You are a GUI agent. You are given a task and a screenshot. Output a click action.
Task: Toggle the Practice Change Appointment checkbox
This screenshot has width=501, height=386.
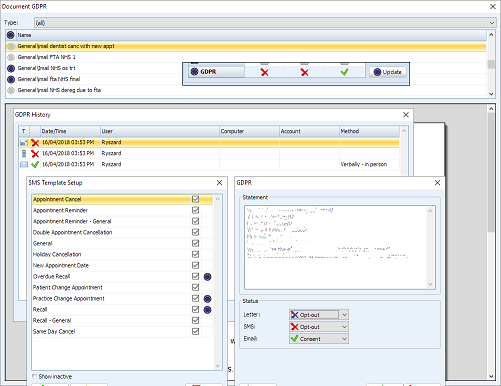pyautogui.click(x=195, y=298)
